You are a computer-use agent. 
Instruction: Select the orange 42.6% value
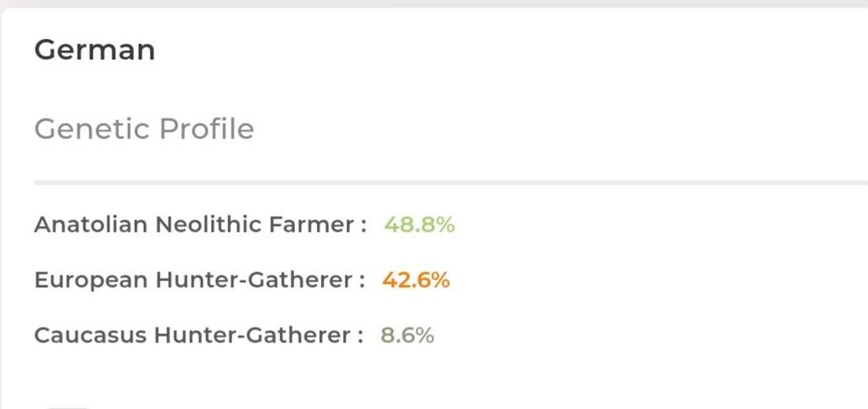coord(416,280)
